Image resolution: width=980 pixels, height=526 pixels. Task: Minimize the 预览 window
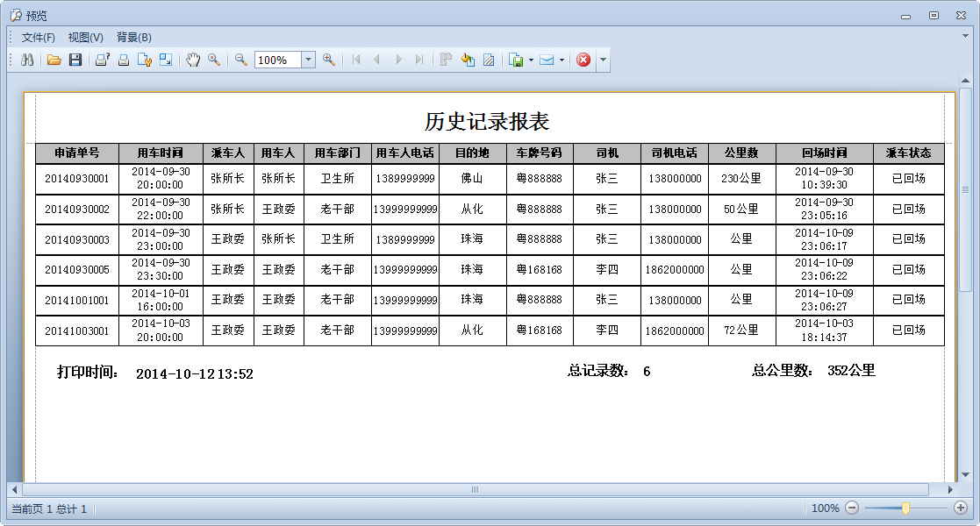pyautogui.click(x=905, y=16)
